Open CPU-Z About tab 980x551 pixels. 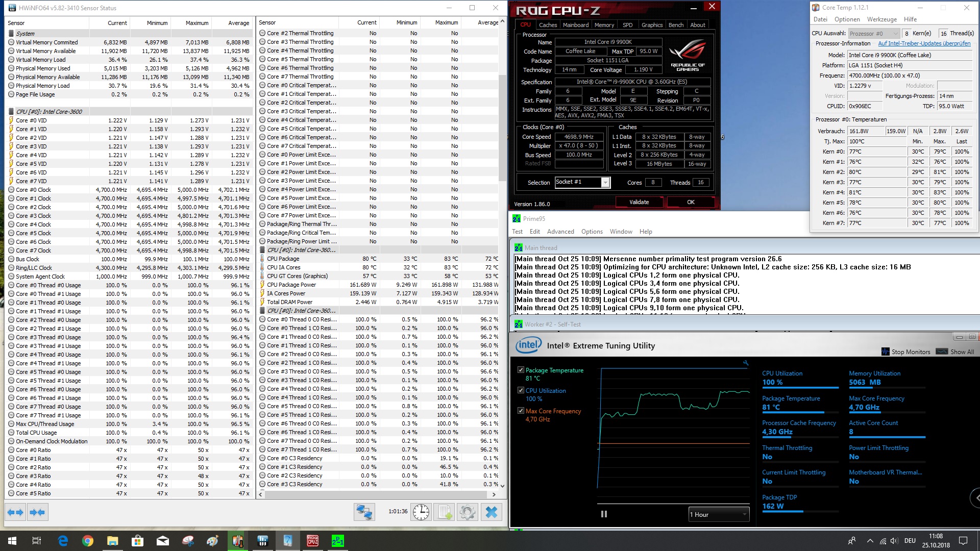(x=698, y=25)
